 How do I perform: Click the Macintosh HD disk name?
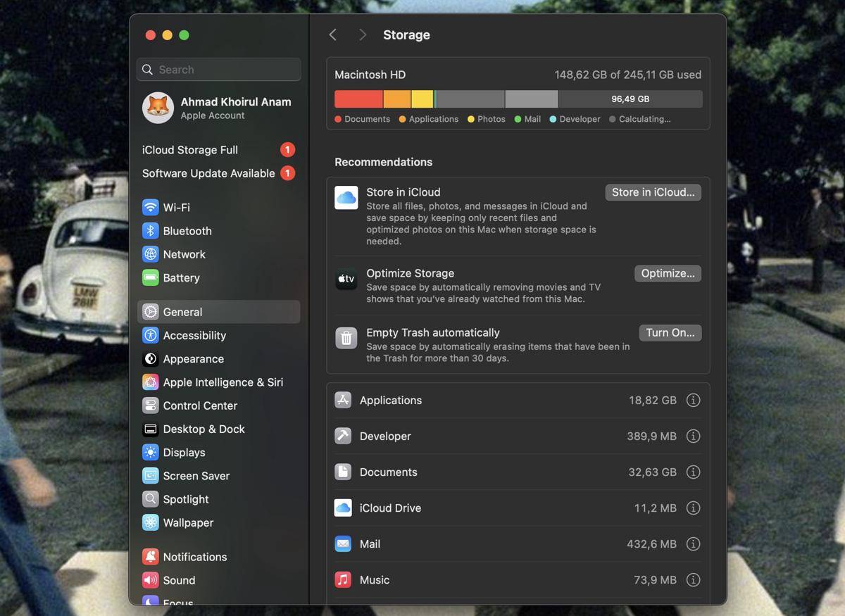click(x=370, y=75)
